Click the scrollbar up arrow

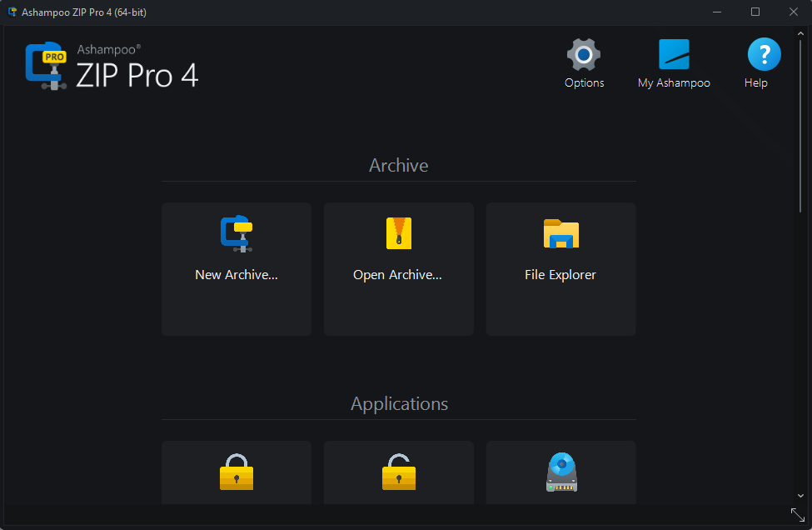800,33
